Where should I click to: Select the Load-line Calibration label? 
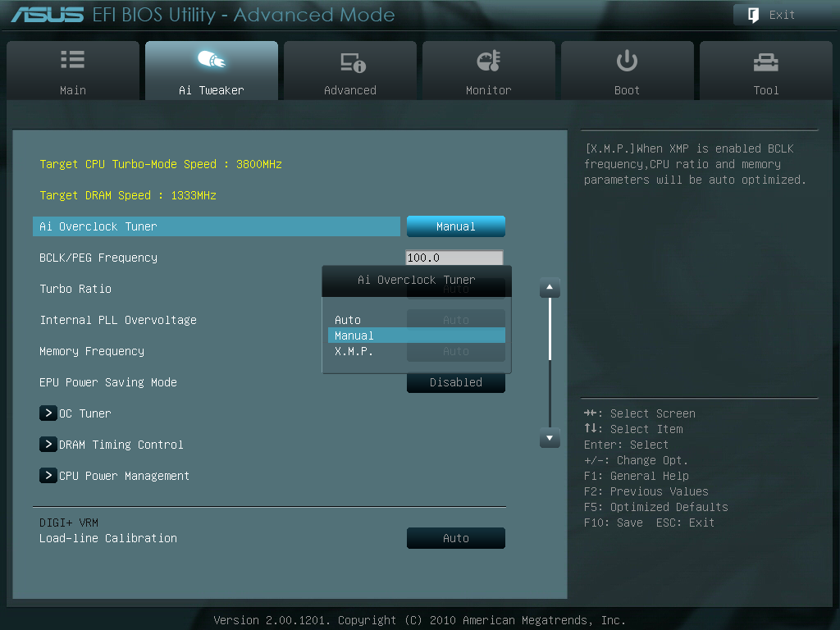[x=108, y=538]
